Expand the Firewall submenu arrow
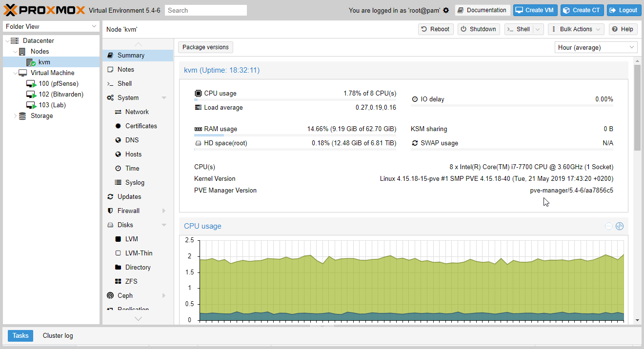The image size is (644, 349). (x=164, y=211)
